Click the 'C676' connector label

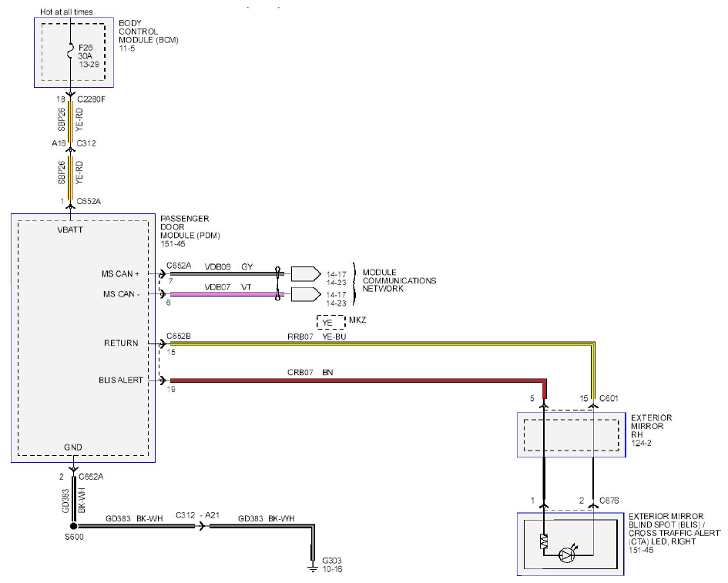pyautogui.click(x=609, y=501)
